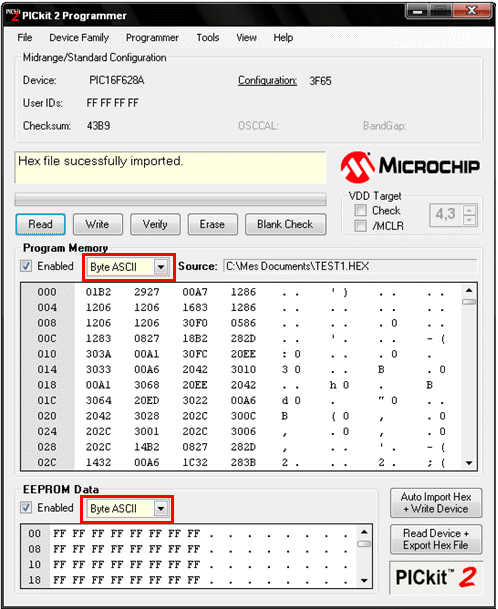The height and width of the screenshot is (609, 498).
Task: Click Program Memory scrollbar up arrow
Action: click(469, 291)
